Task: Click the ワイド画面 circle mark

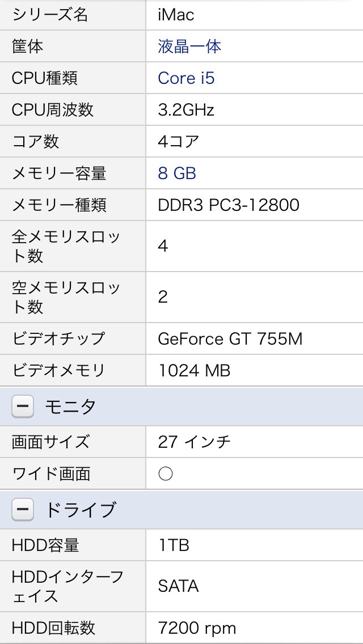Action: click(x=166, y=473)
